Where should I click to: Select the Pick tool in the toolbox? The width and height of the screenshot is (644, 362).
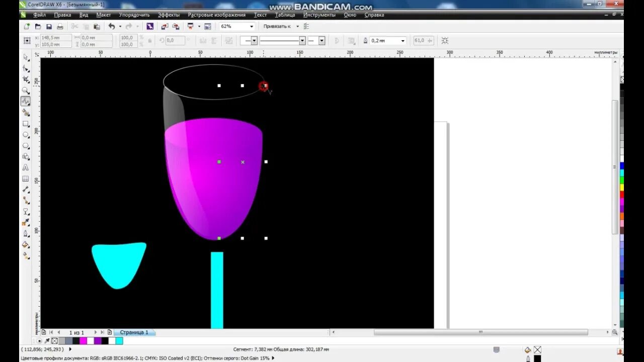click(26, 57)
